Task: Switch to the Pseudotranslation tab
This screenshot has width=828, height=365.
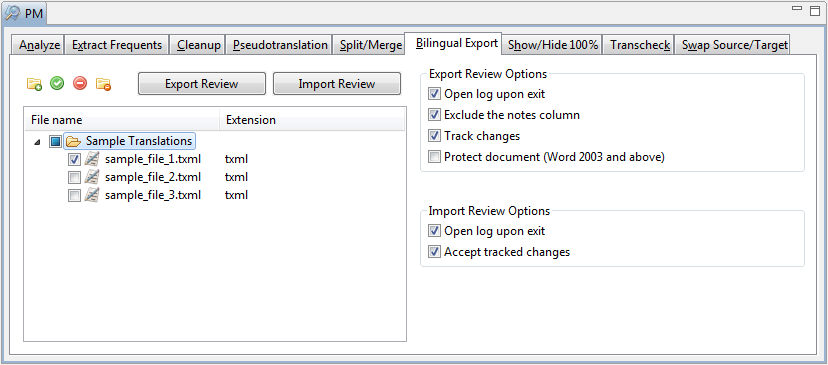Action: pos(280,45)
